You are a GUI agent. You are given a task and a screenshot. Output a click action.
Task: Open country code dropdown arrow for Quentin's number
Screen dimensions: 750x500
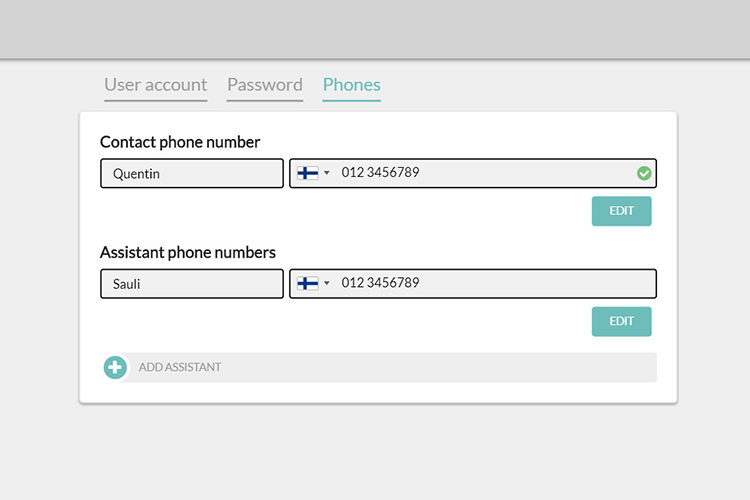327,173
